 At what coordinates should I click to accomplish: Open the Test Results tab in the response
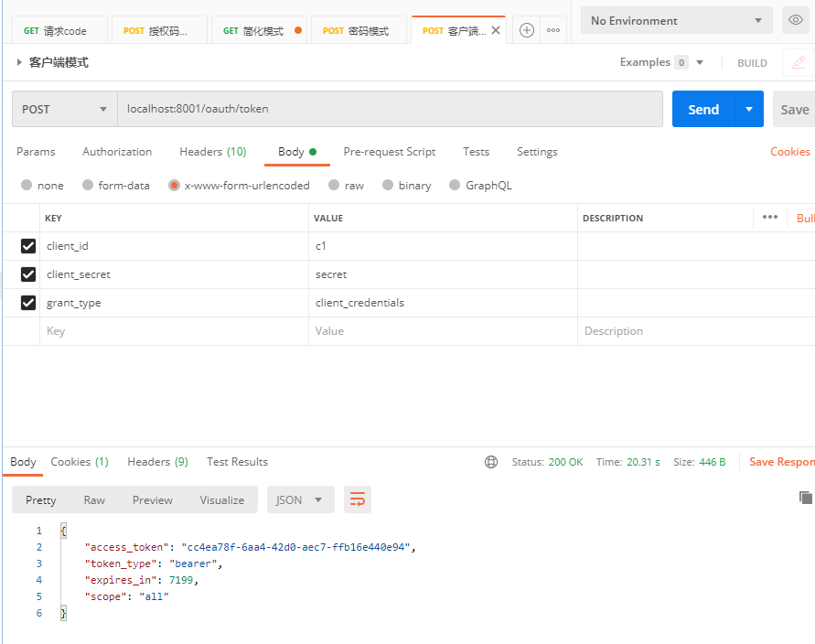(x=236, y=462)
